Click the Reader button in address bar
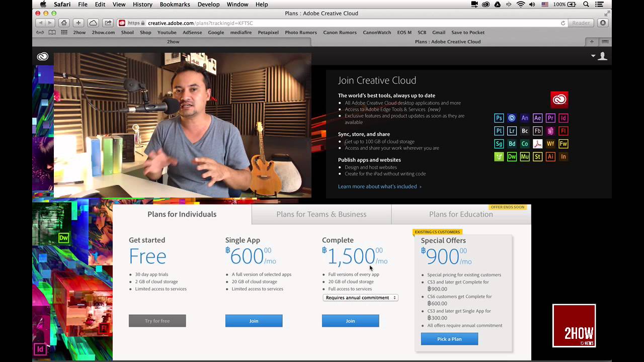 point(581,23)
